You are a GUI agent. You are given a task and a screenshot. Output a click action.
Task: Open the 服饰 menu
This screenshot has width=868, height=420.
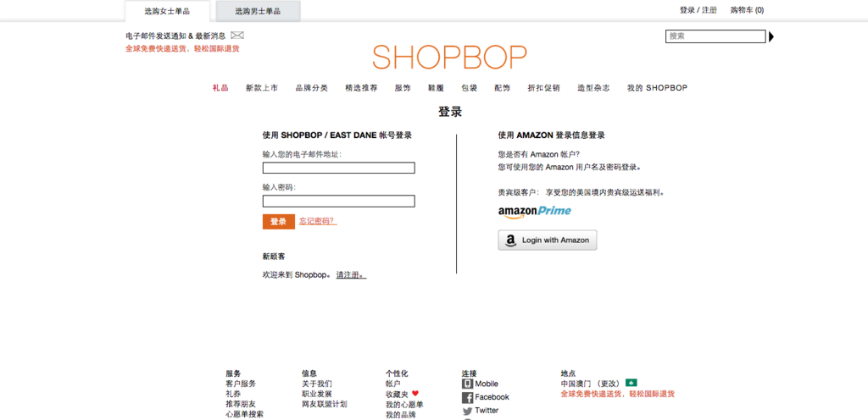point(403,88)
